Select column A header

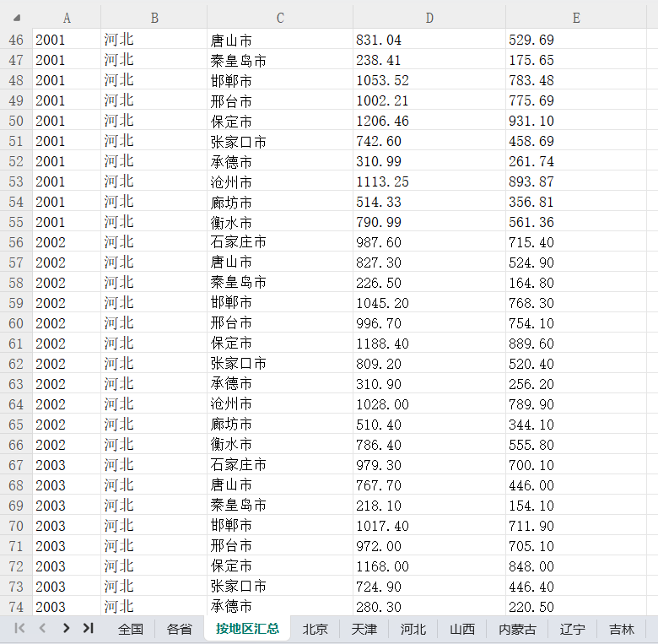(x=67, y=18)
